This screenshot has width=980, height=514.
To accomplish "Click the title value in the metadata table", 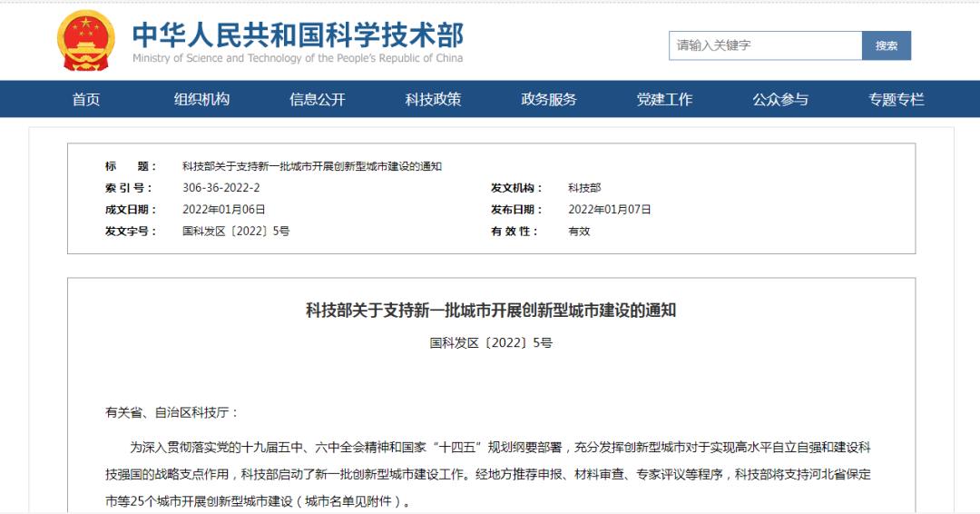I will (x=312, y=166).
